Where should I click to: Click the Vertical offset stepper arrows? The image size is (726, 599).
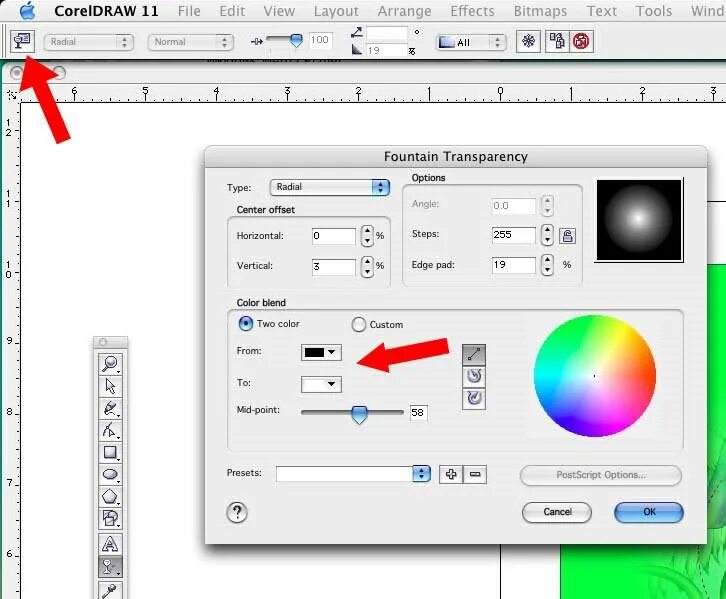[367, 266]
